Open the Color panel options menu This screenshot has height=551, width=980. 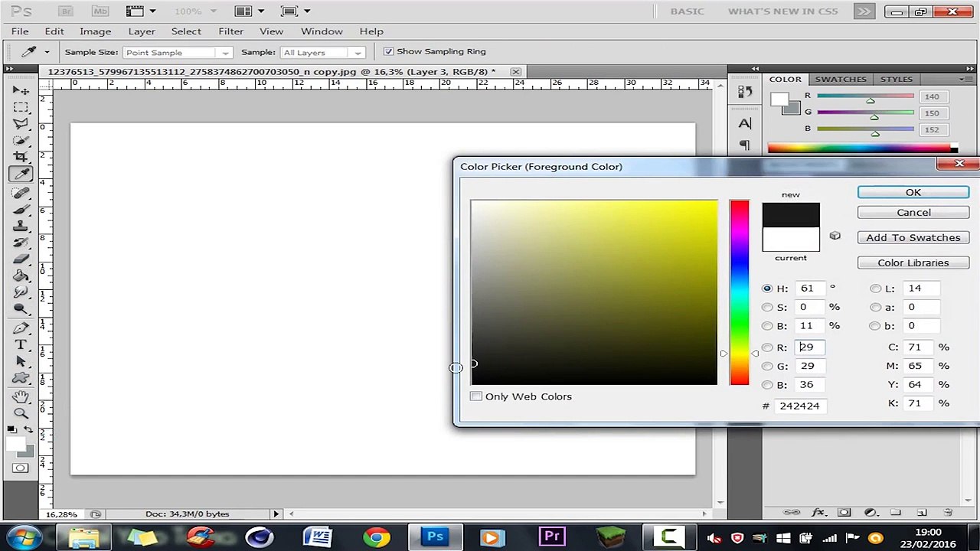click(965, 79)
